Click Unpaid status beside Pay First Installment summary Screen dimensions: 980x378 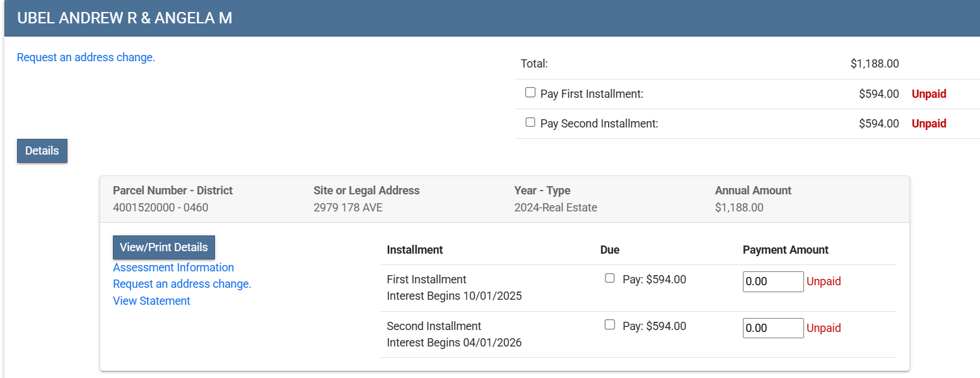pos(928,94)
